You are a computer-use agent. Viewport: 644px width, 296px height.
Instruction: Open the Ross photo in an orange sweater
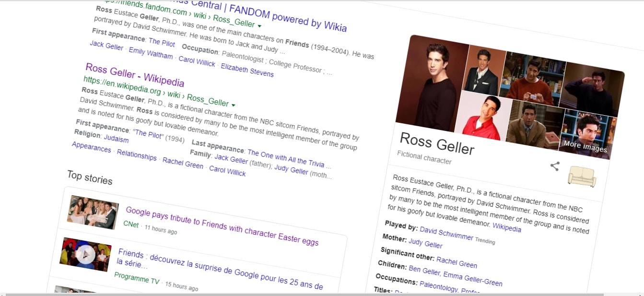(531, 78)
